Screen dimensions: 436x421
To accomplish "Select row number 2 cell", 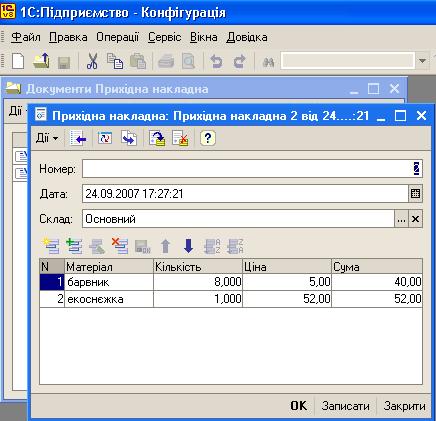I will click(x=52, y=299).
